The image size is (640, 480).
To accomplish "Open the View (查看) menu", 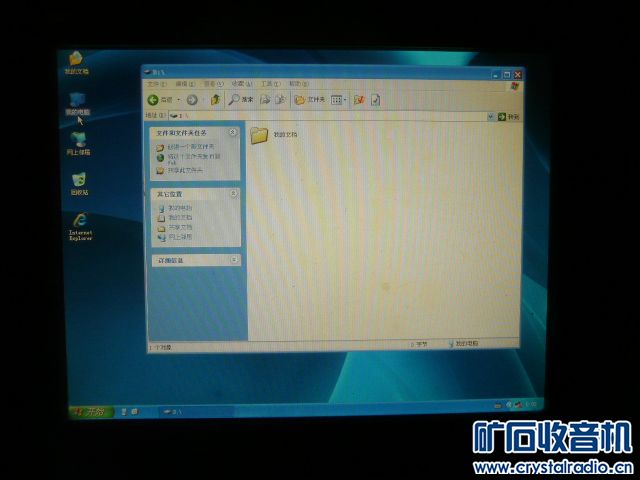I will click(x=214, y=84).
